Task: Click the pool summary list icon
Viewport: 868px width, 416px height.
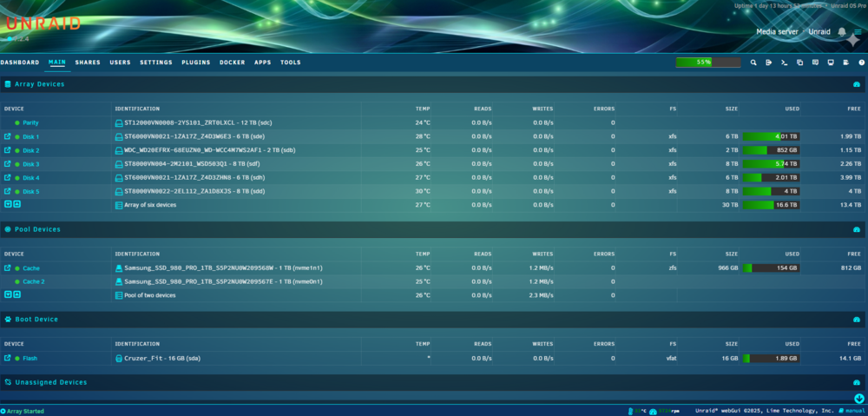Action: (x=118, y=295)
